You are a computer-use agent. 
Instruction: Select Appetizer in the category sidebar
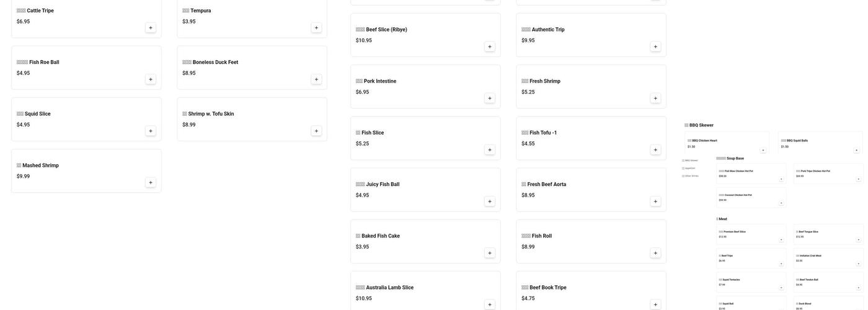pos(689,168)
